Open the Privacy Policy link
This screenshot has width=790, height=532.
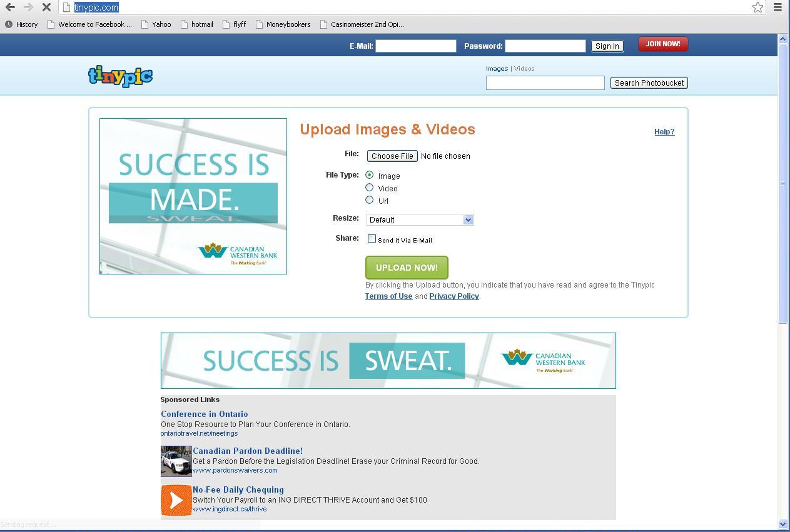454,296
